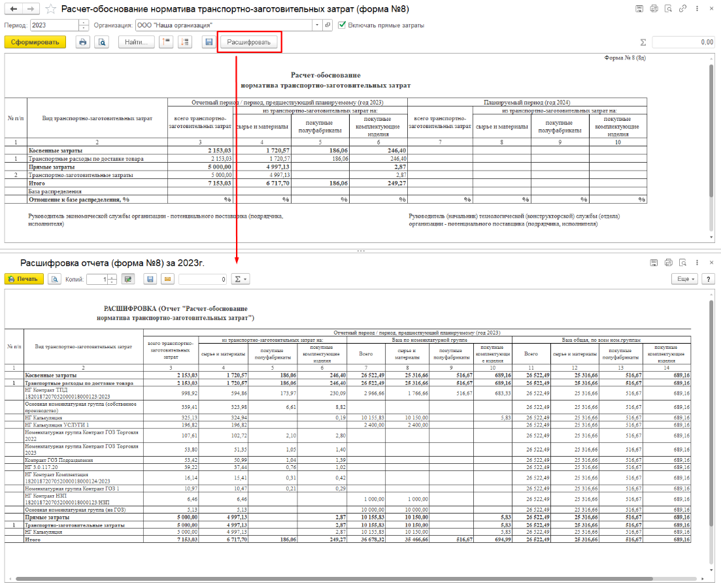Open the Еще menu

684,279
